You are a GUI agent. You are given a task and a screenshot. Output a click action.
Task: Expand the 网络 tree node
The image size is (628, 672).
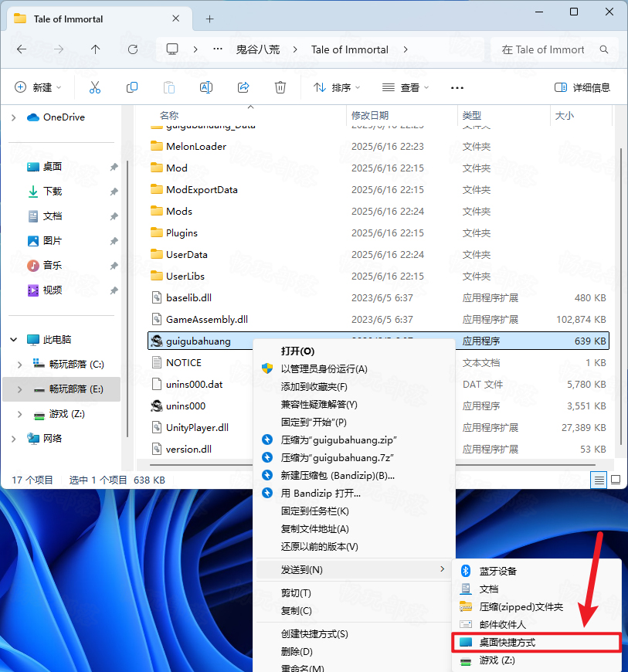point(14,439)
